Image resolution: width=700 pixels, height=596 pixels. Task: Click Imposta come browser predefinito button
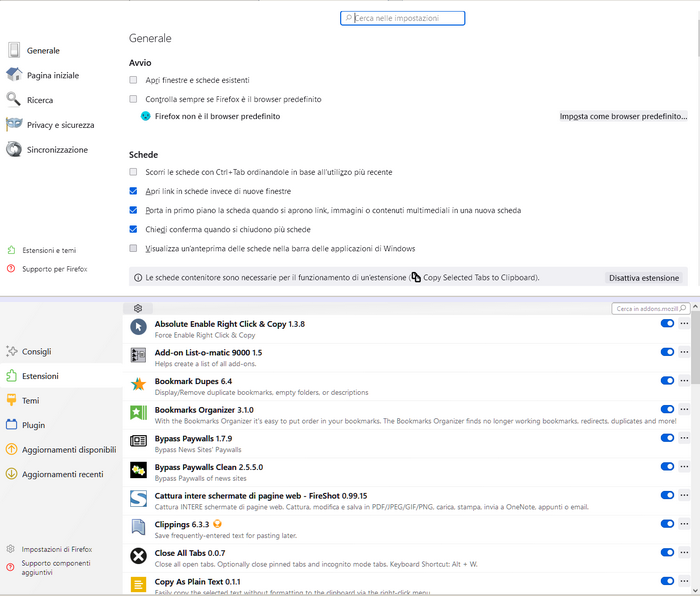(623, 116)
